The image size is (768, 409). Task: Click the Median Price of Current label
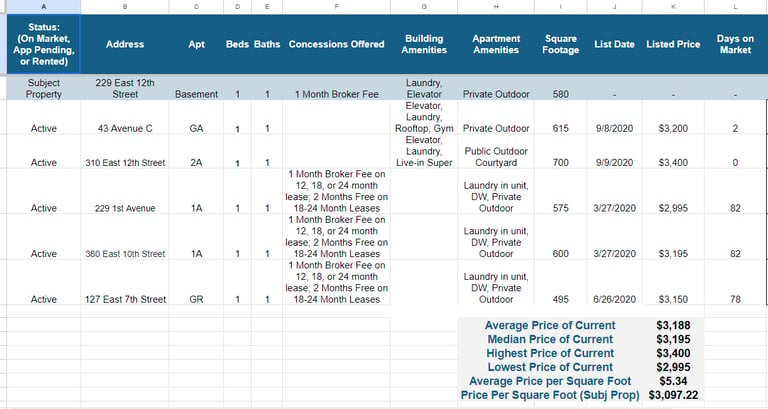click(550, 339)
